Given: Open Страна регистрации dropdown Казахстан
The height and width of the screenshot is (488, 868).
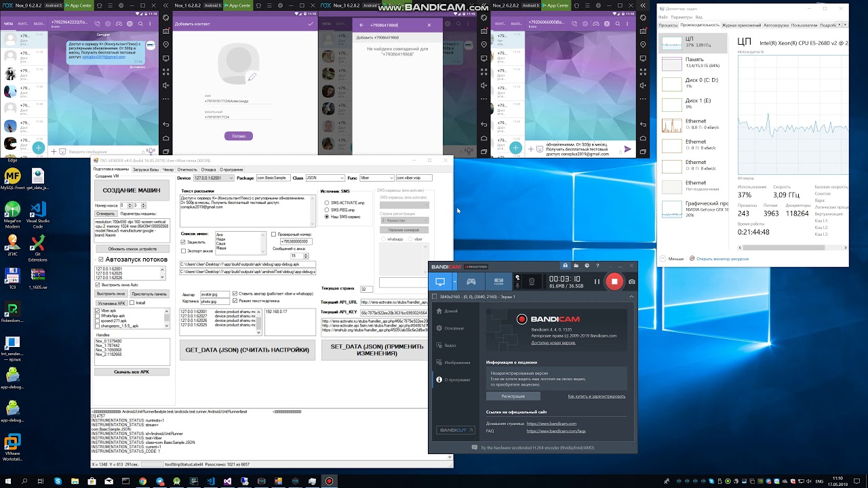Looking at the screenshot, I should coord(404,220).
